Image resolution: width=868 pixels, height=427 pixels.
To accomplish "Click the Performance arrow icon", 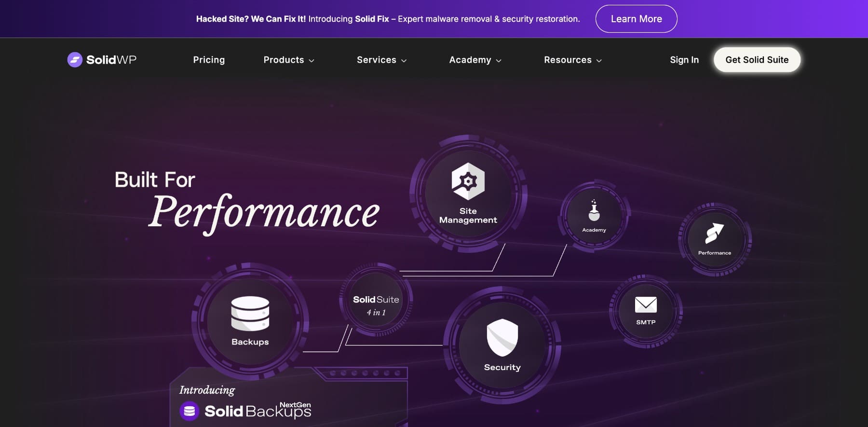I will 714,233.
